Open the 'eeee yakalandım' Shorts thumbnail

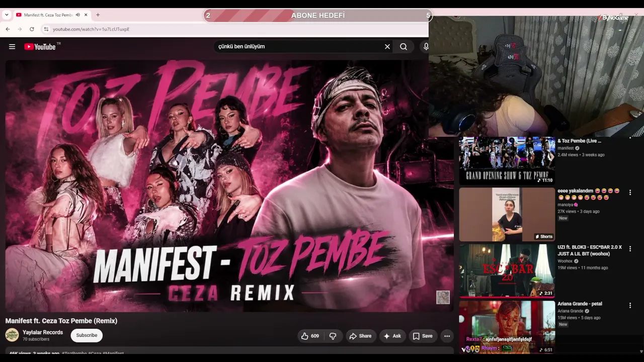[507, 215]
